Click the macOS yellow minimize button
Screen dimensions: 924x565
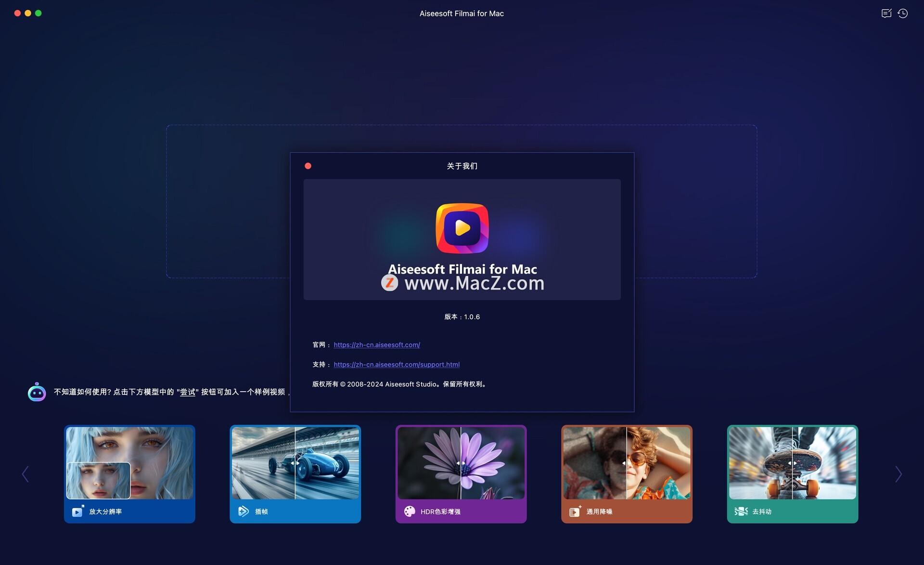point(28,13)
